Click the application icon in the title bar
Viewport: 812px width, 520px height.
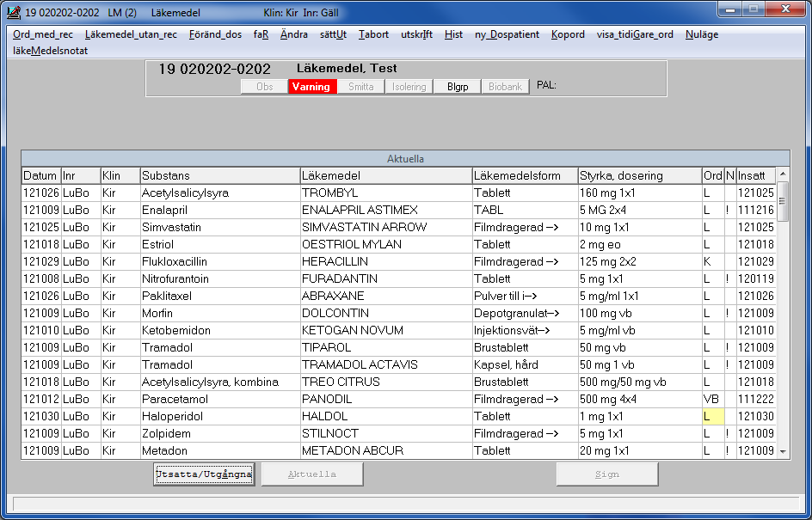pyautogui.click(x=14, y=12)
